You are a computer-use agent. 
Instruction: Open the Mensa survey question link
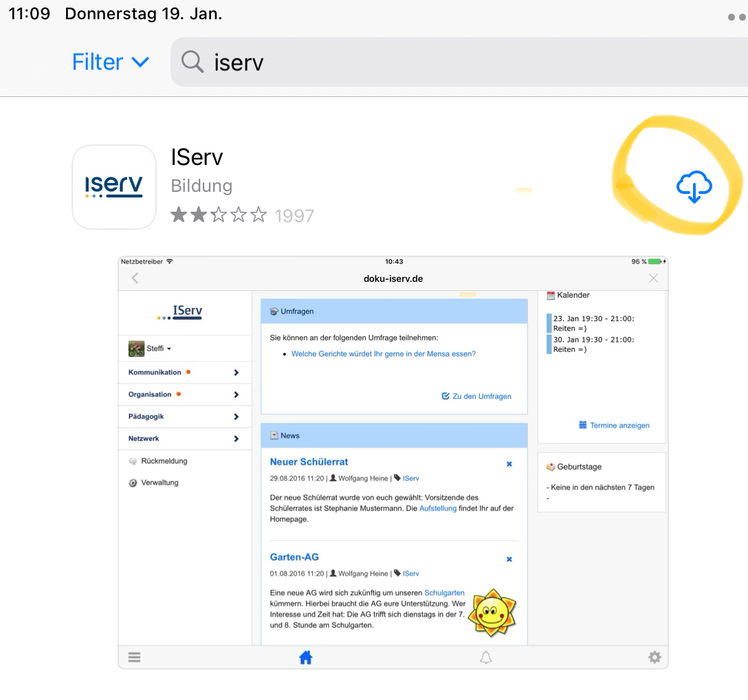384,353
